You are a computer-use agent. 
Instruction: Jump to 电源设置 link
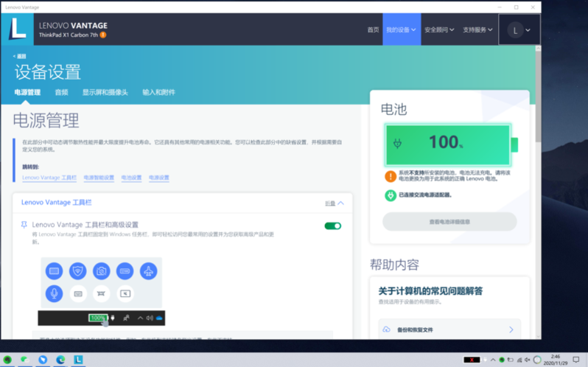point(159,178)
